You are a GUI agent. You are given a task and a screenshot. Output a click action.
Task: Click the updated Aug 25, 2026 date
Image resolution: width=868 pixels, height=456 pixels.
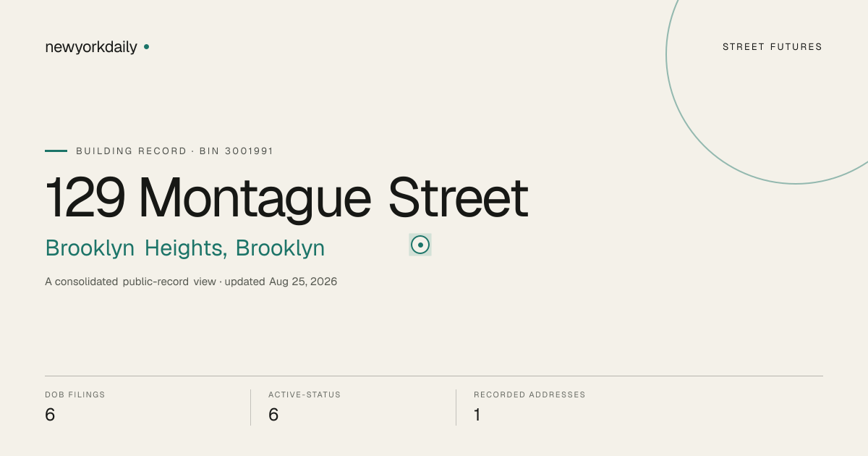point(281,282)
